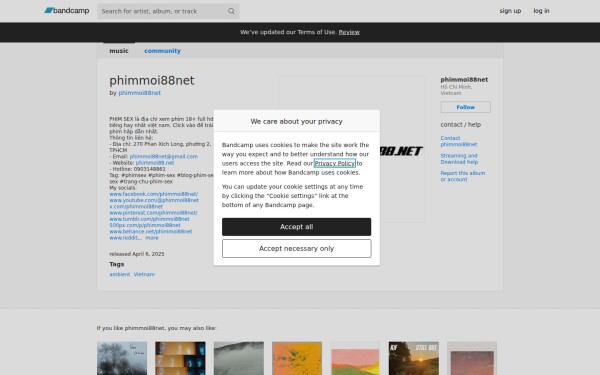Open the phimmoi88net artist link under the title
Image resolution: width=600 pixels, height=375 pixels.
pos(139,93)
